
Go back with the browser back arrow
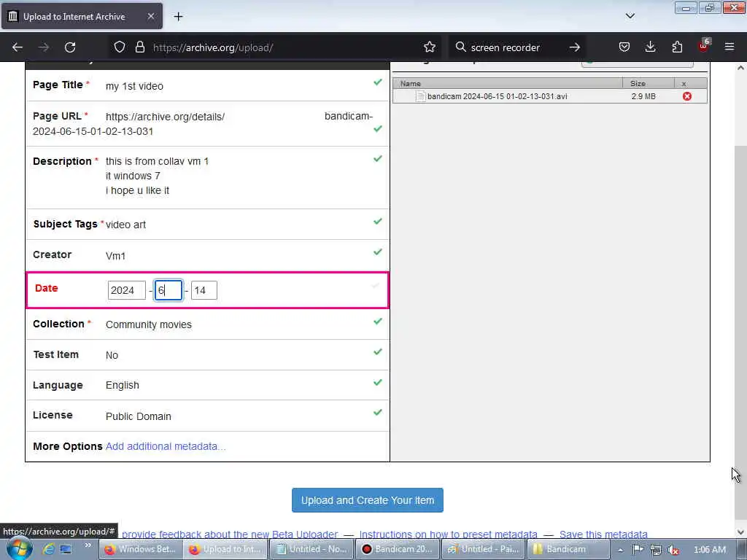coord(18,47)
